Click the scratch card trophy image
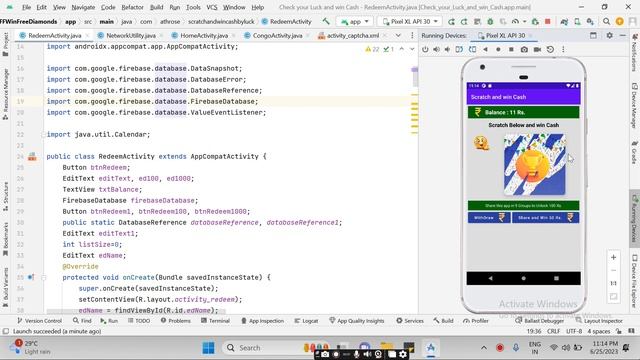The height and width of the screenshot is (360, 640). [535, 164]
